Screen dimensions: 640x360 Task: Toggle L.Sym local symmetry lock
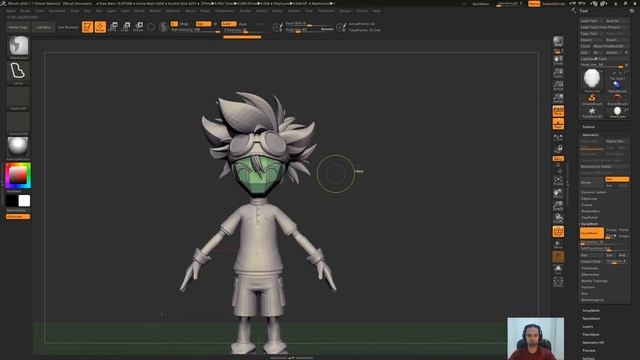click(x=558, y=148)
